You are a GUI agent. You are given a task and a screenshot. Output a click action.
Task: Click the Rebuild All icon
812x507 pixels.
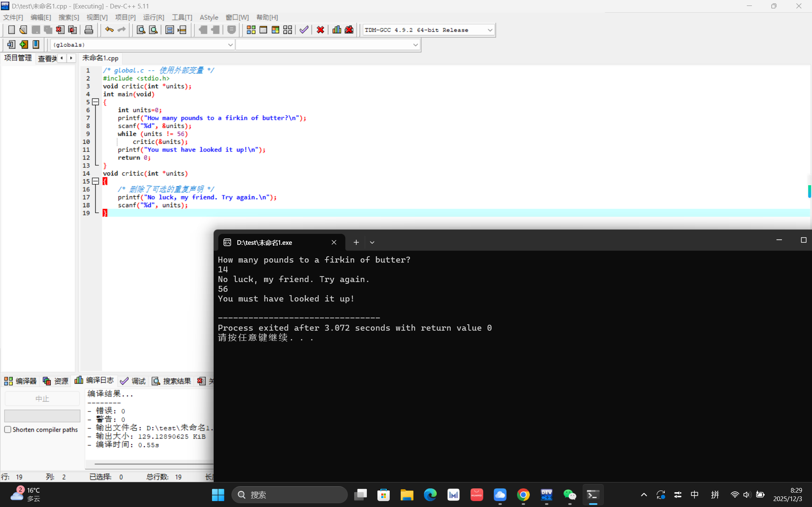pyautogui.click(x=288, y=30)
